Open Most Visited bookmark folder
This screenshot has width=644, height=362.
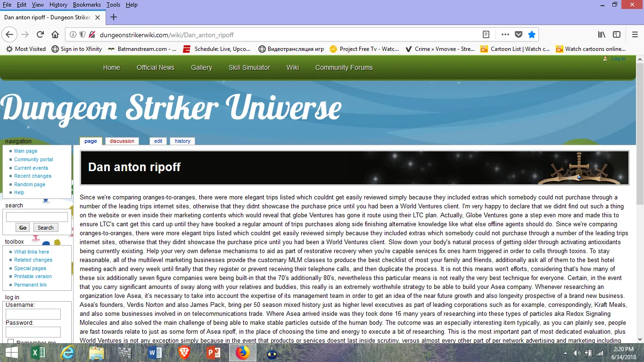point(26,49)
